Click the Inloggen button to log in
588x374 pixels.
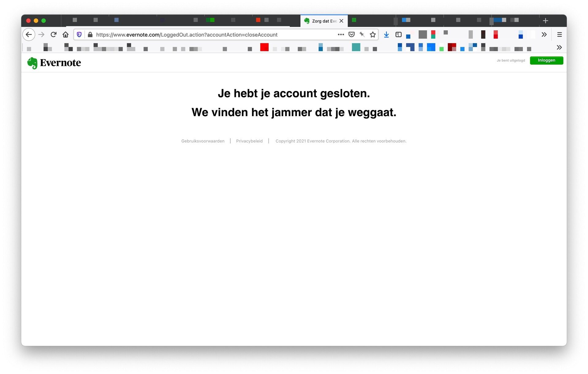(x=546, y=60)
